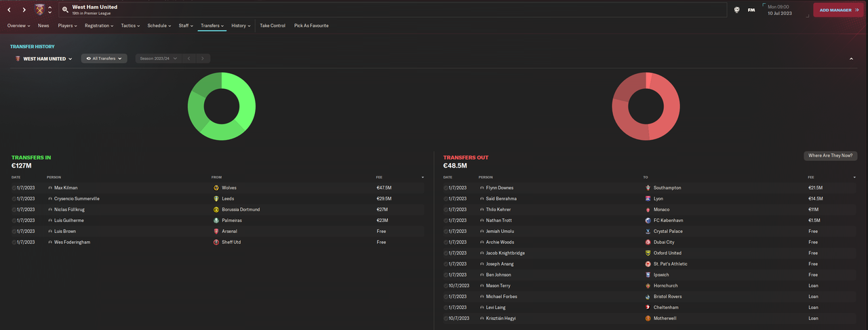
Task: Click the Leeds club badge
Action: coord(216,198)
